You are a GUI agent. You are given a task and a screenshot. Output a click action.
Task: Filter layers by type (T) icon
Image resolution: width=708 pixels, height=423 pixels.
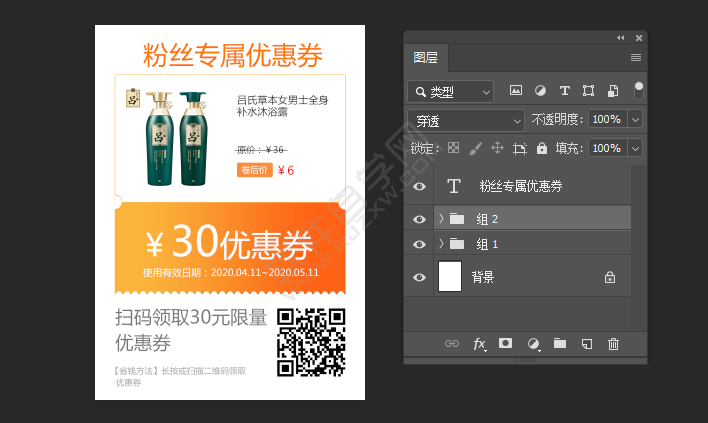click(564, 91)
